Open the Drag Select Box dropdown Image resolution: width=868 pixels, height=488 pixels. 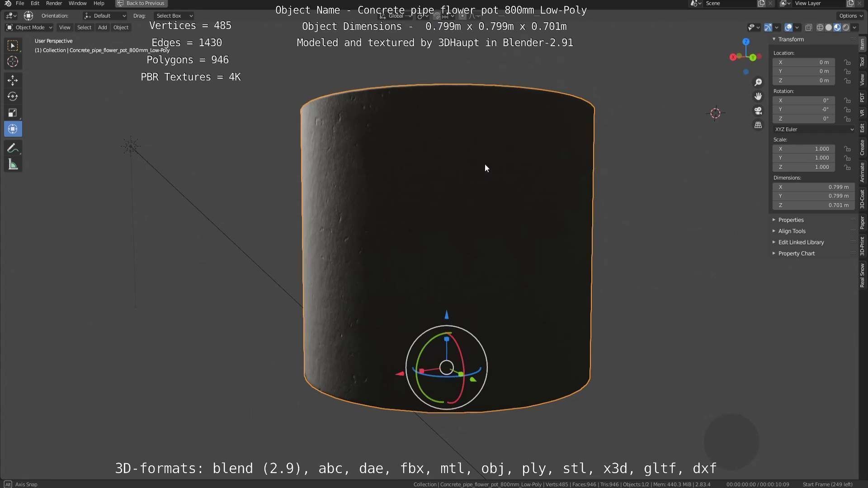coord(174,16)
